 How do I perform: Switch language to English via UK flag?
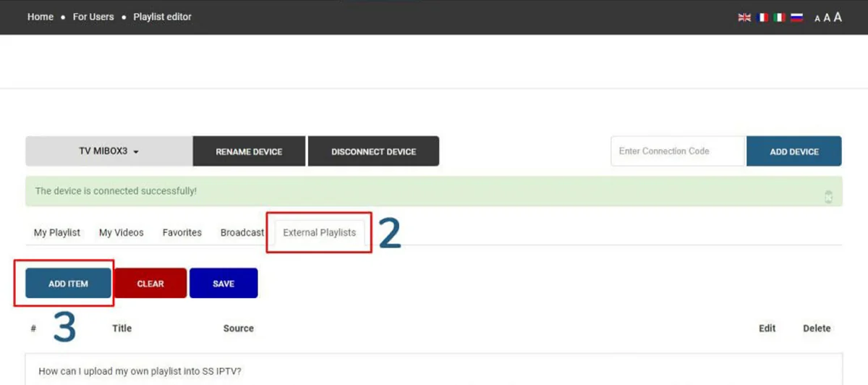(744, 17)
